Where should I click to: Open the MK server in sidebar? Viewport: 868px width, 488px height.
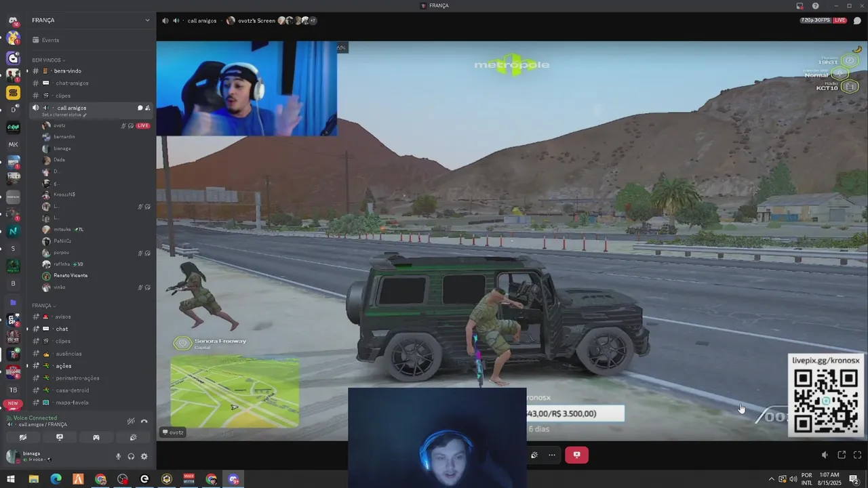pos(13,144)
